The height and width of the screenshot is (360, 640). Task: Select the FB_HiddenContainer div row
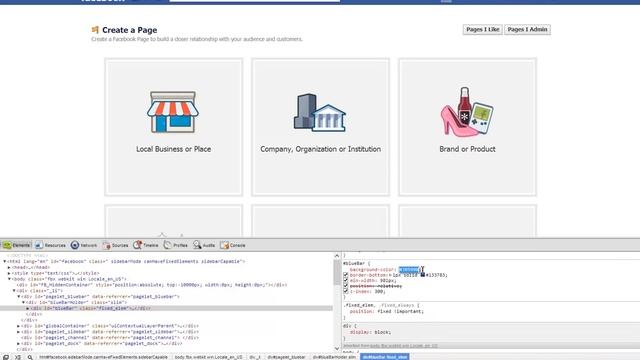click(x=151, y=285)
